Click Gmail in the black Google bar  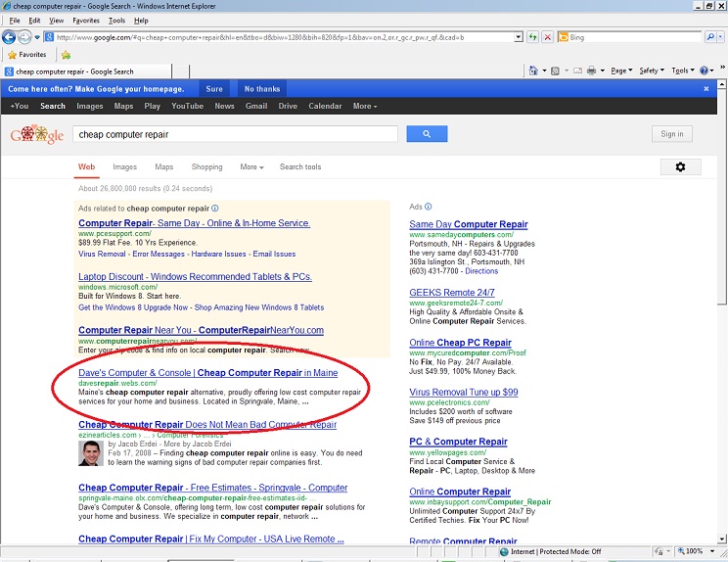tap(256, 106)
